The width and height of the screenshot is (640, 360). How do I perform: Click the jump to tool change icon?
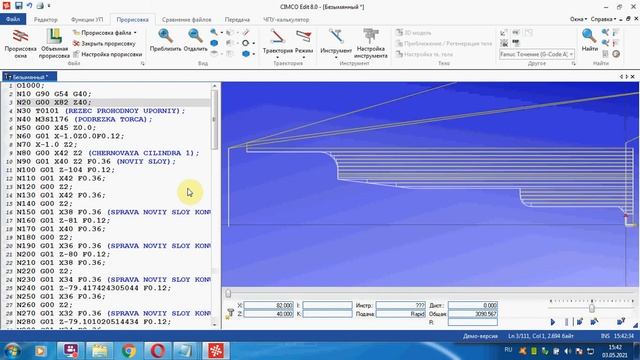[621, 322]
